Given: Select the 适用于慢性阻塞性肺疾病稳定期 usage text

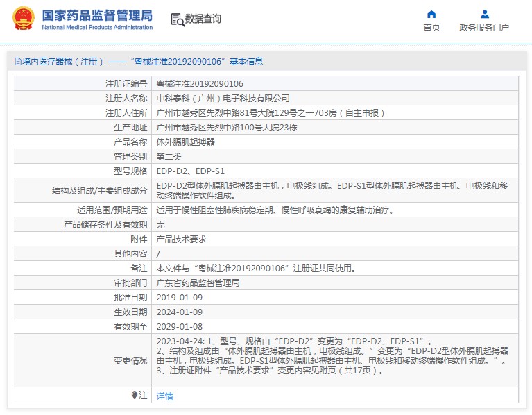Looking at the screenshot, I should coord(275,210).
